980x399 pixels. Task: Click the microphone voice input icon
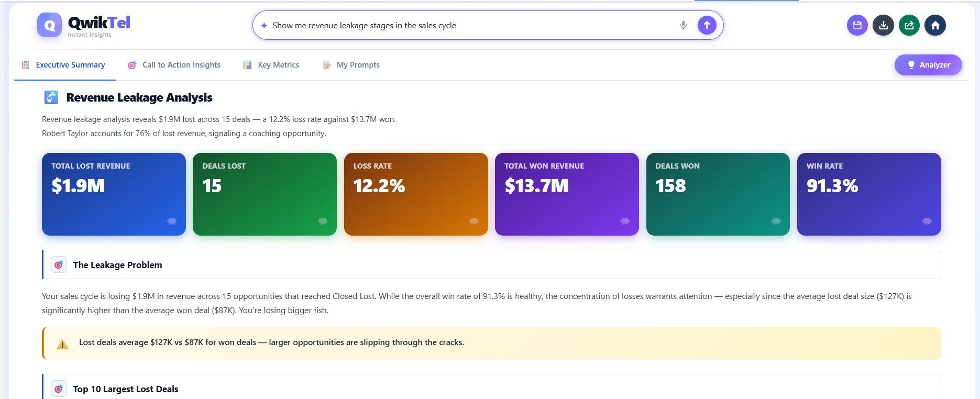click(x=683, y=25)
